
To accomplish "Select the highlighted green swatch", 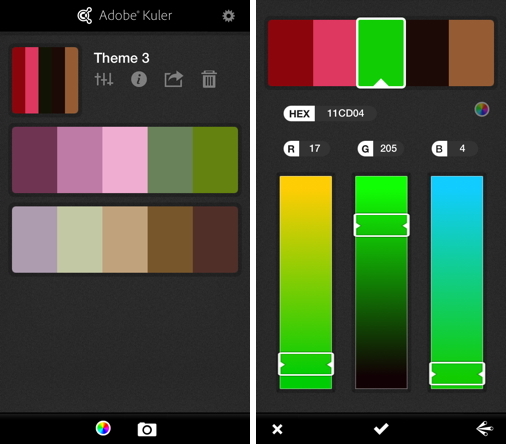I will 381,53.
